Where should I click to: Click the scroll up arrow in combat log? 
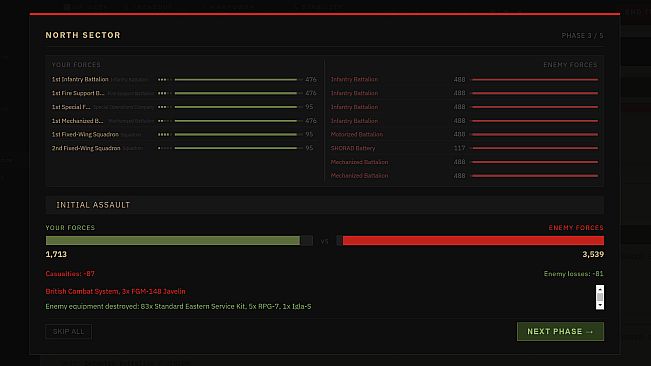[x=600, y=289]
